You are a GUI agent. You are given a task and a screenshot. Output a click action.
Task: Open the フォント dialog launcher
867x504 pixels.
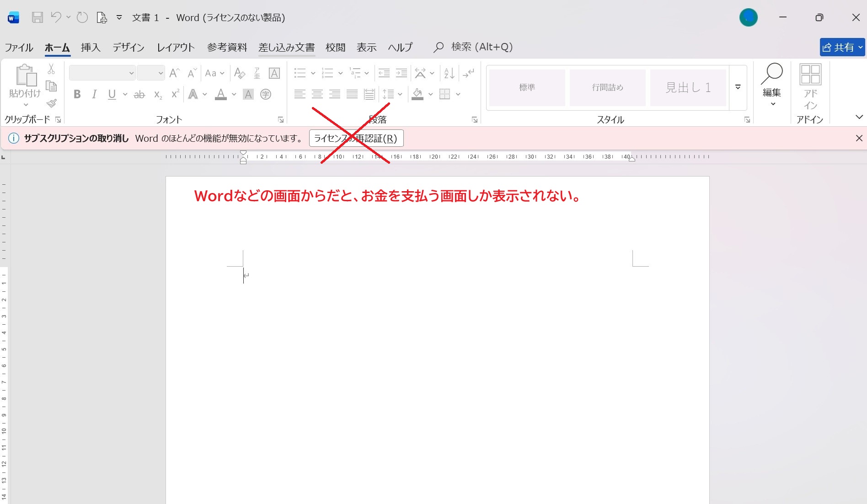point(281,120)
